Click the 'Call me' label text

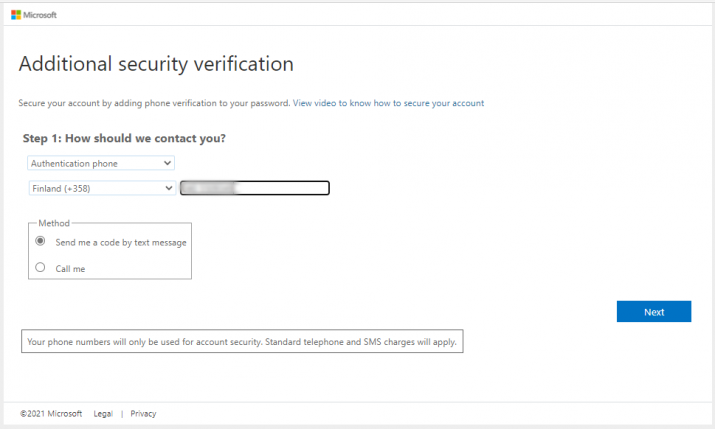coord(70,268)
